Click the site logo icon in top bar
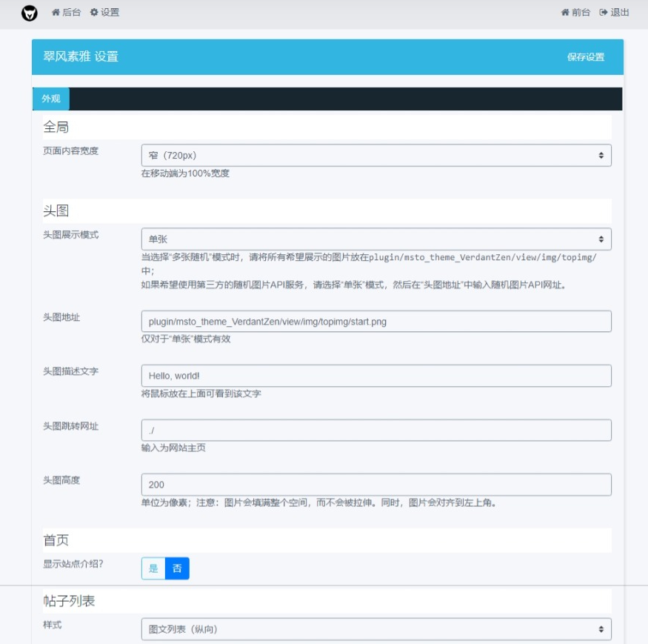648x644 pixels. click(x=30, y=13)
